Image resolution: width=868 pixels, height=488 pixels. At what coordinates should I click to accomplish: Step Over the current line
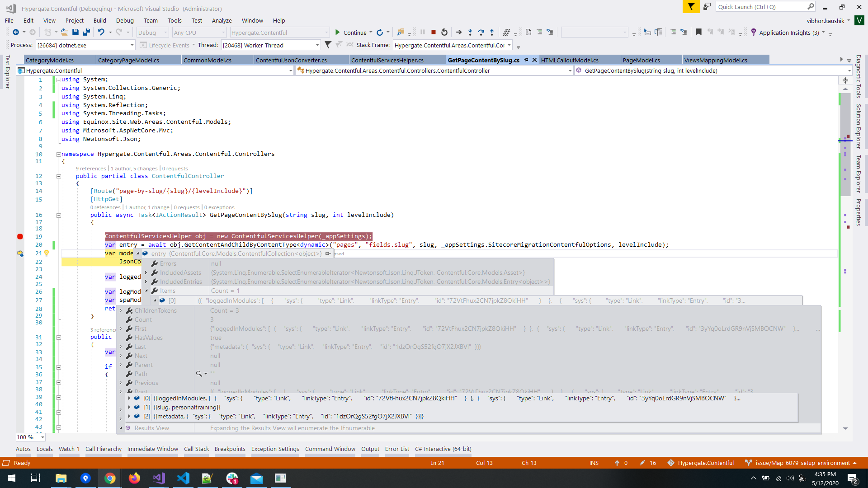point(481,32)
